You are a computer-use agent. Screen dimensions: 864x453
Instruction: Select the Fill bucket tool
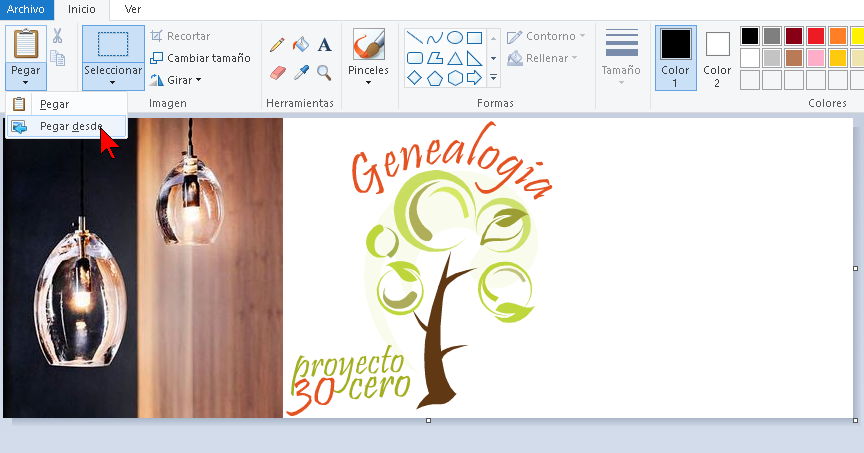coord(301,45)
